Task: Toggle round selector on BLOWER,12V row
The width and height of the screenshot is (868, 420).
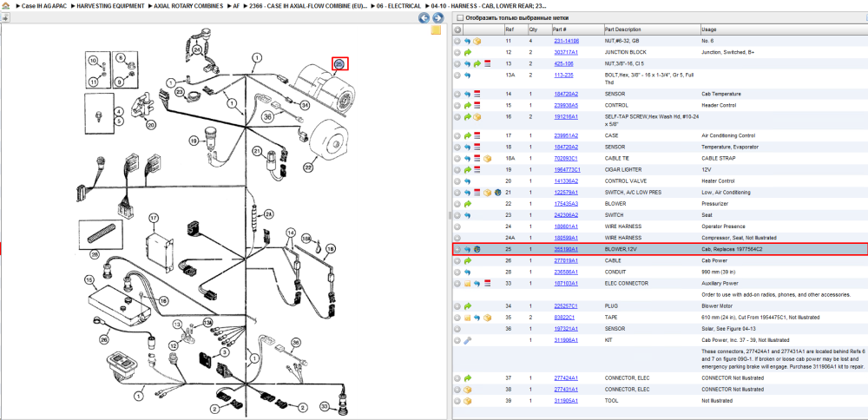Action: click(x=457, y=250)
